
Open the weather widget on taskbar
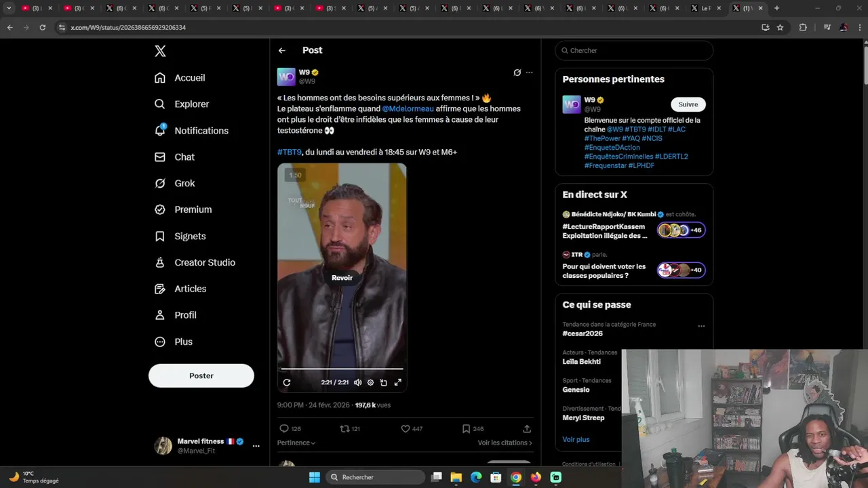(34, 477)
